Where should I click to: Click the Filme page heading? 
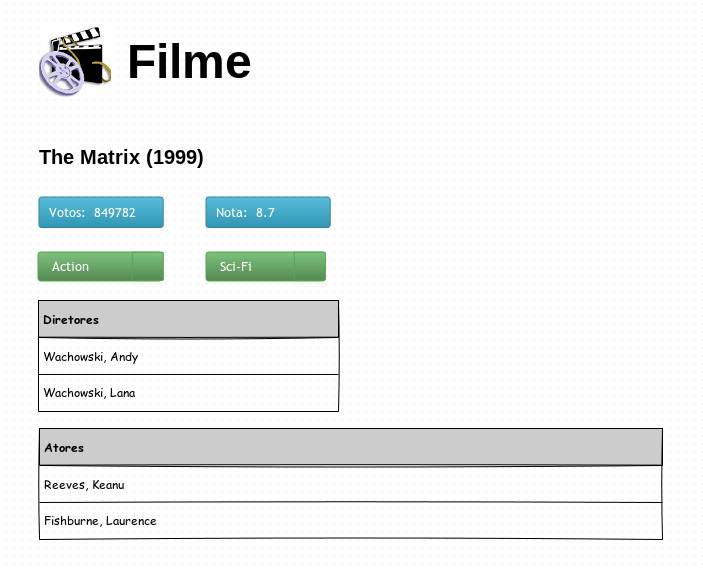pos(189,62)
